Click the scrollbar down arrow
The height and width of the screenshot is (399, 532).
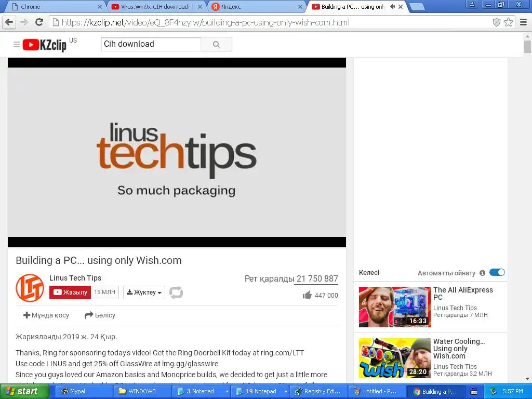click(x=527, y=379)
